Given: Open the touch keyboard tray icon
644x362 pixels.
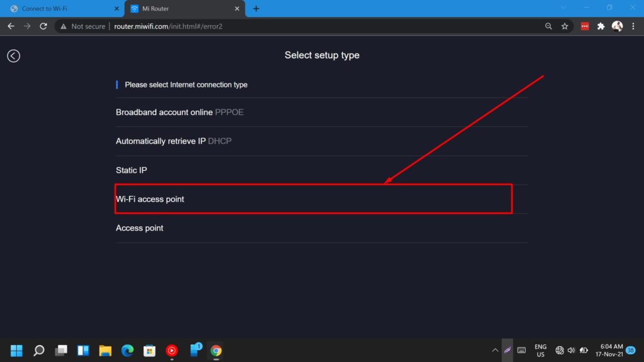Looking at the screenshot, I should (521, 350).
